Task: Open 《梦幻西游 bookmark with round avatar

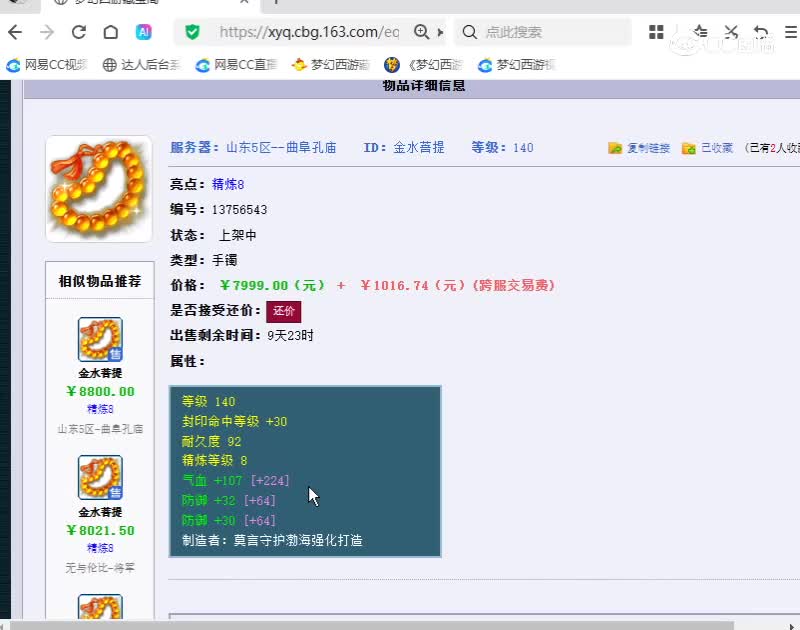Action: (424, 65)
